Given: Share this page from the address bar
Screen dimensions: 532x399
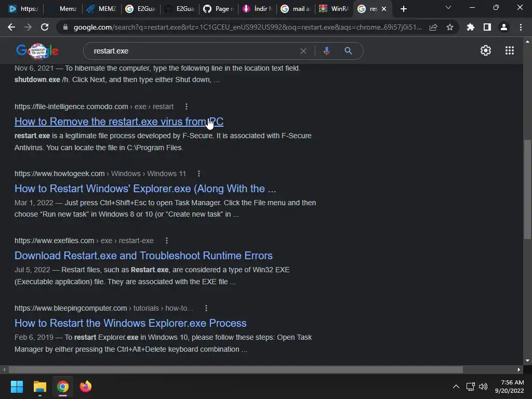Looking at the screenshot, I should coord(433,27).
